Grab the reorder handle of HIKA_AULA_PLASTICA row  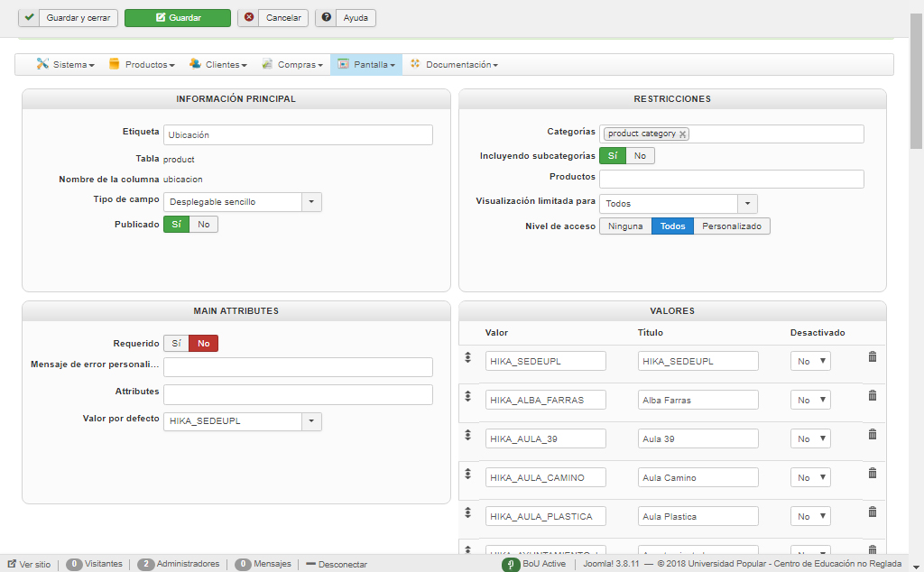[468, 513]
